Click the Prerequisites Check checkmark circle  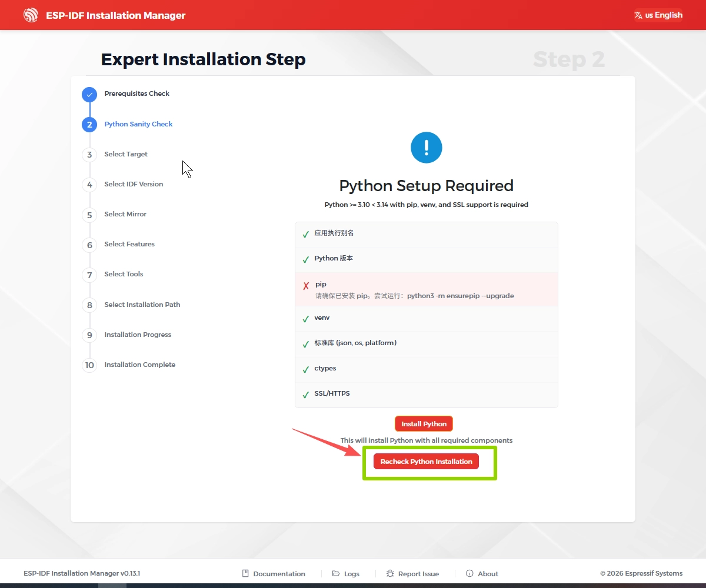pyautogui.click(x=89, y=94)
